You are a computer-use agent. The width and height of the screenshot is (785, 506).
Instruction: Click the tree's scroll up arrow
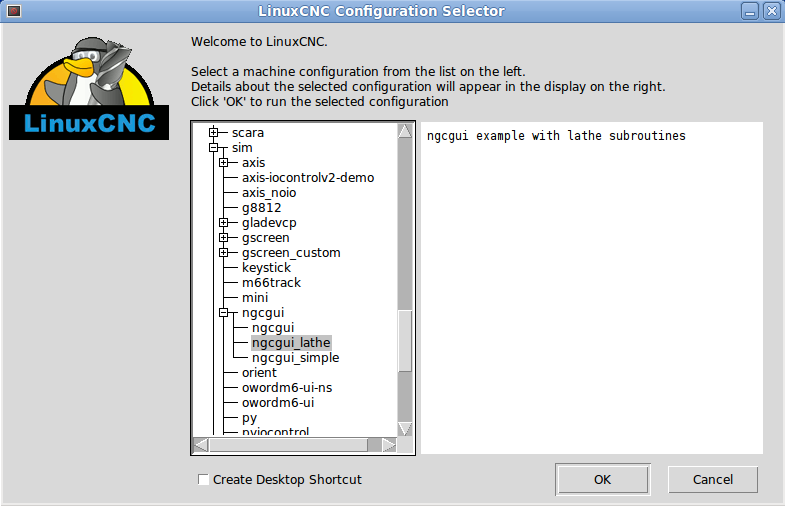405,131
